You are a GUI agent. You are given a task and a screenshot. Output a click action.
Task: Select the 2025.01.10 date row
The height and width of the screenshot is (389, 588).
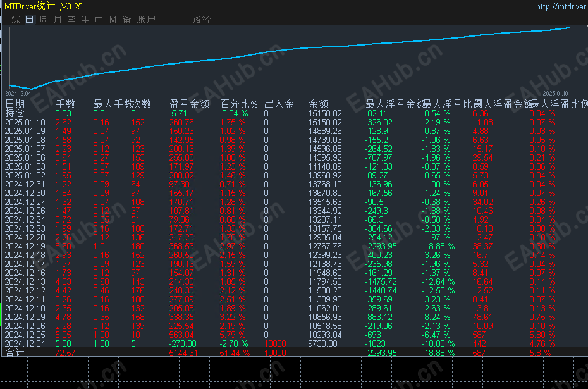(25, 122)
